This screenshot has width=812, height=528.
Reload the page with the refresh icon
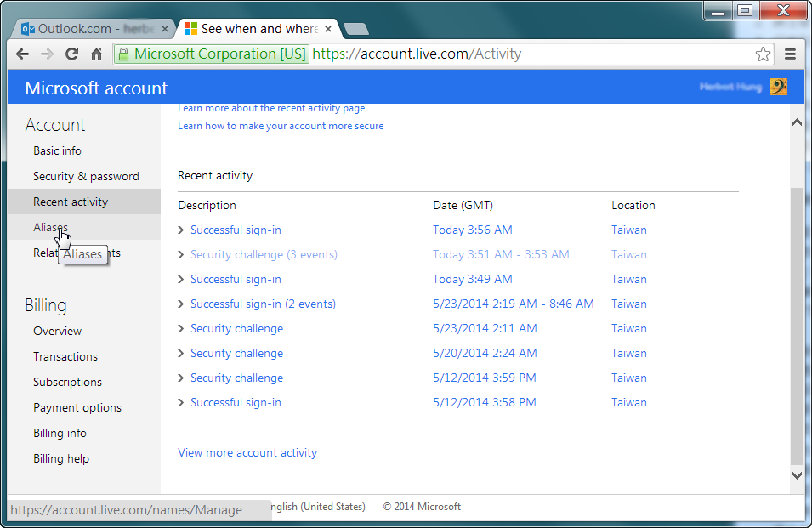point(71,54)
